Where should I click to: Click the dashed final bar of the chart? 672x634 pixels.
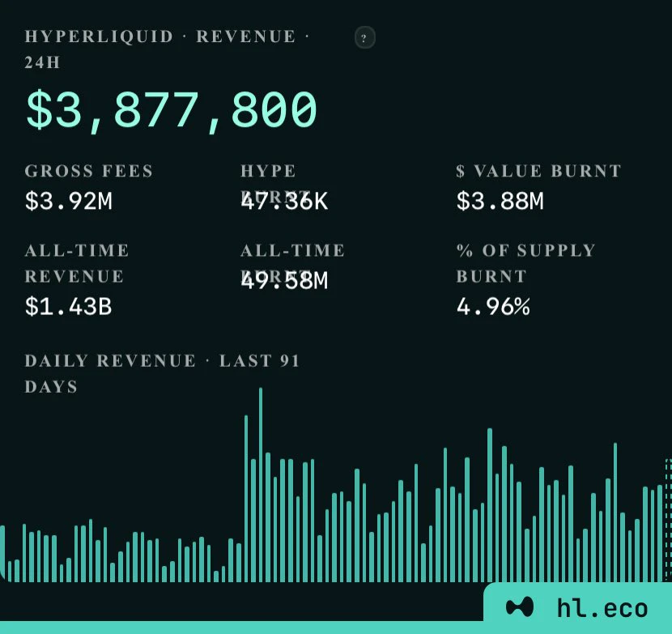click(669, 521)
